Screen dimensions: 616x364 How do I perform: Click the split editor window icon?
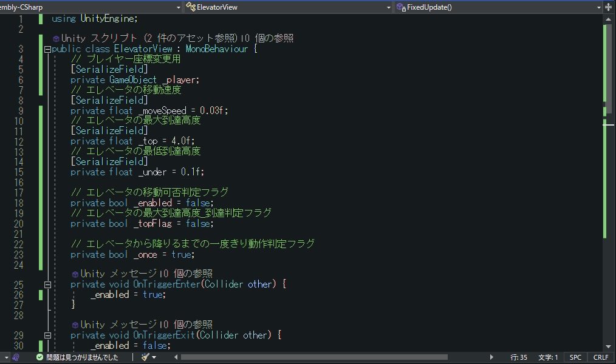(609, 7)
